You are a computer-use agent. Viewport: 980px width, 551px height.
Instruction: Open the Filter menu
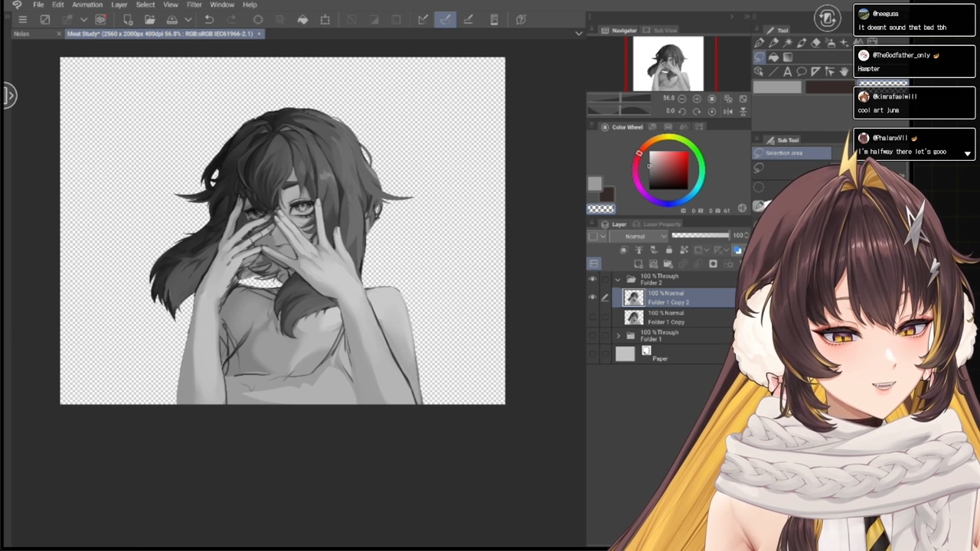pyautogui.click(x=194, y=5)
